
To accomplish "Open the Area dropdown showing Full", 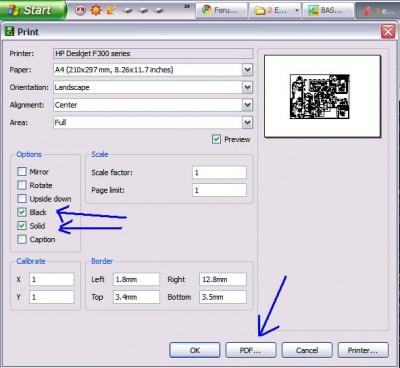I will click(x=247, y=122).
